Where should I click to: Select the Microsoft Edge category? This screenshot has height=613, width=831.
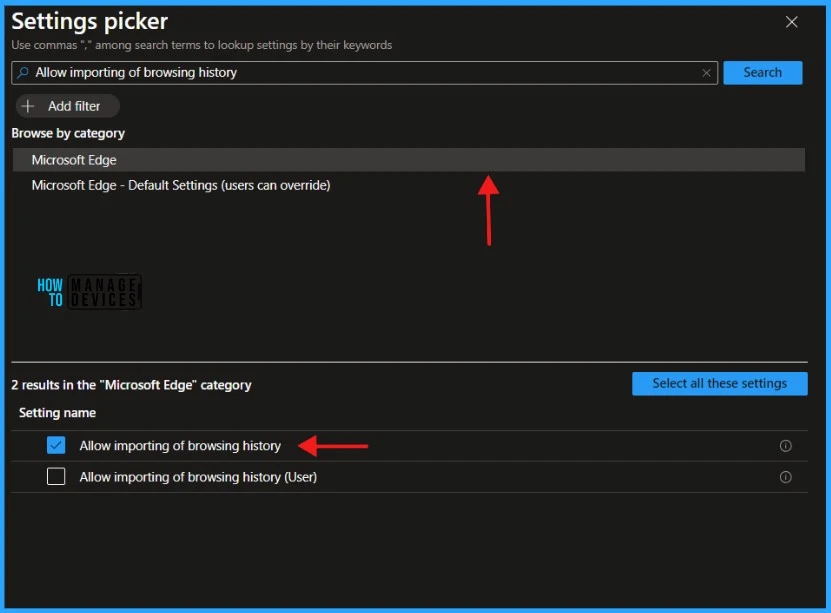tap(409, 160)
